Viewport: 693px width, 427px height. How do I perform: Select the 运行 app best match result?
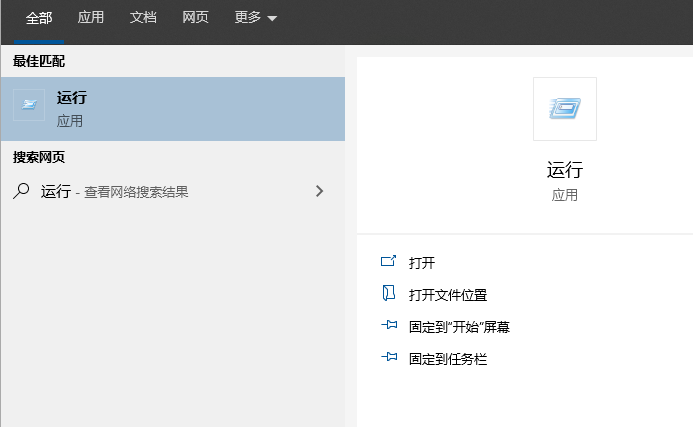tap(173, 109)
